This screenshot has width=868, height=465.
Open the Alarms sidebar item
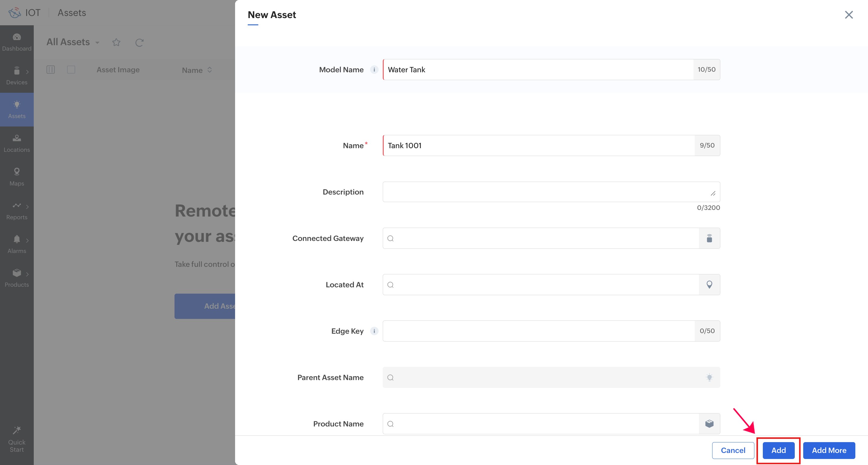17,245
